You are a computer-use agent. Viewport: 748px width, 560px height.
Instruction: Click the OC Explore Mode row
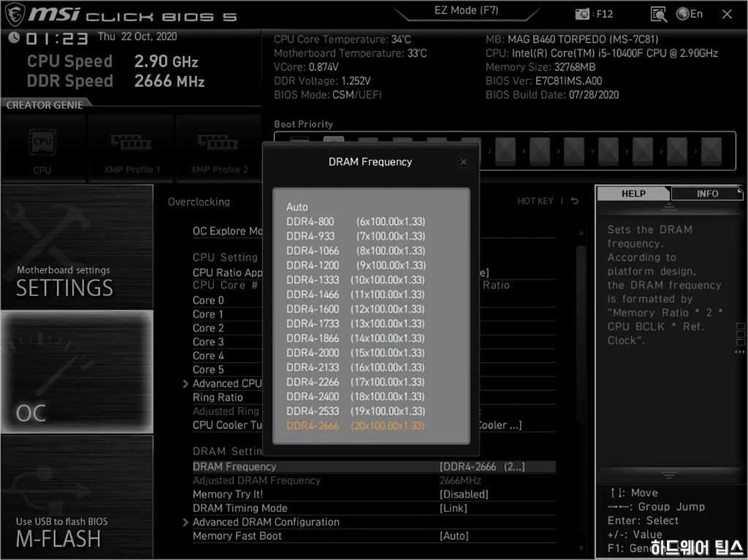(227, 231)
